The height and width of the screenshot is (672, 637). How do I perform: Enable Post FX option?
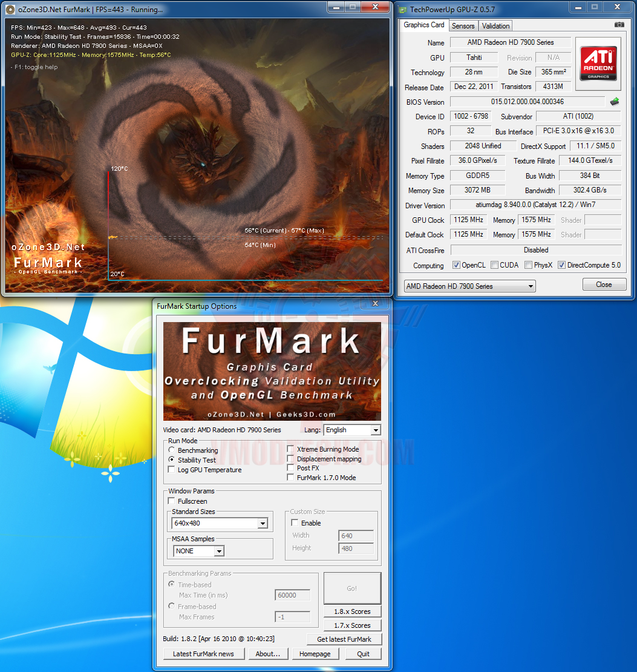pos(290,467)
